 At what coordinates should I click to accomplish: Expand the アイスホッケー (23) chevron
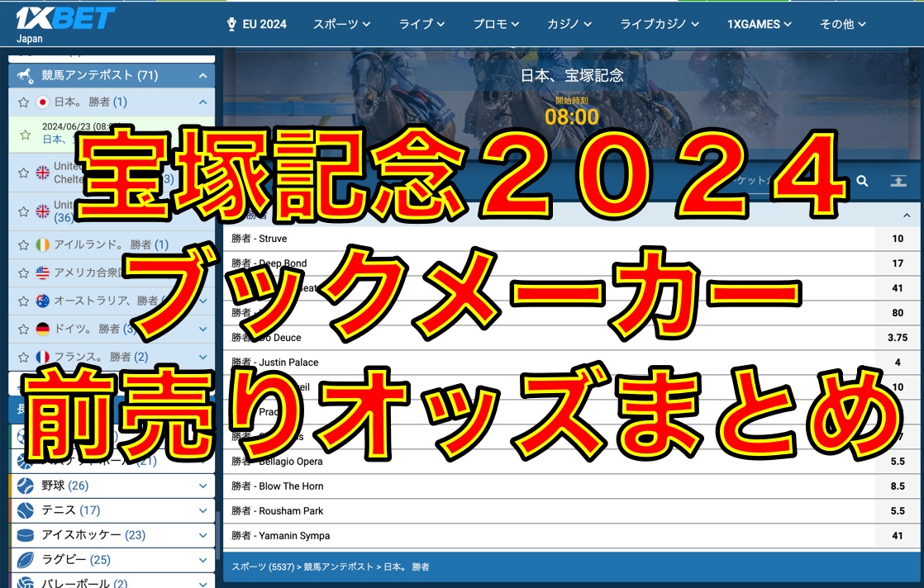(x=202, y=535)
